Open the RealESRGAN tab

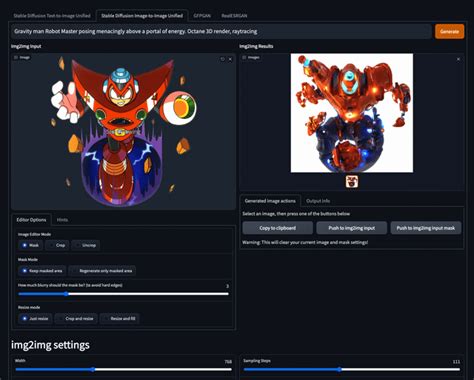(234, 16)
